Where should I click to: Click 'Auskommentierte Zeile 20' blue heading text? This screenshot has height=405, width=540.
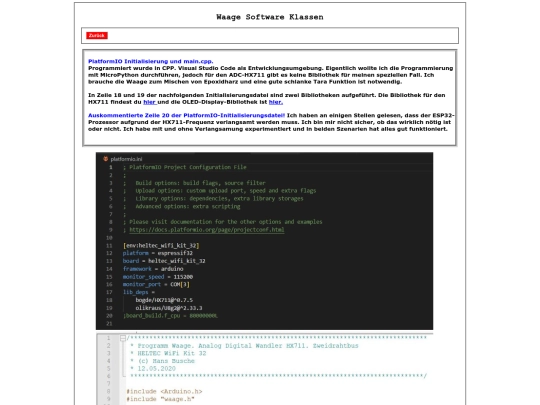pyautogui.click(x=186, y=115)
